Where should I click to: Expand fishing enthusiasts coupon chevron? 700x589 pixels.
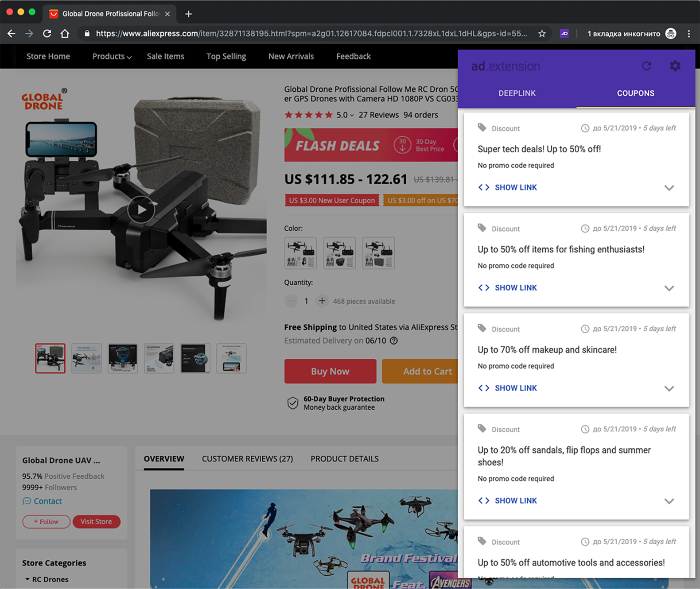tap(669, 288)
